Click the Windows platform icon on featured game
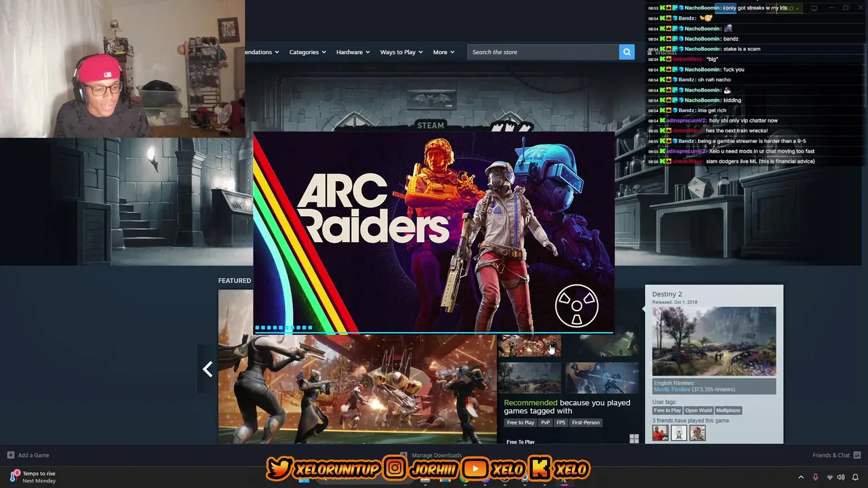 (x=633, y=439)
